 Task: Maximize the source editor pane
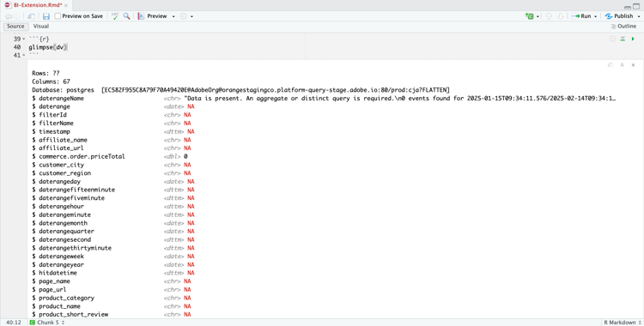click(636, 6)
